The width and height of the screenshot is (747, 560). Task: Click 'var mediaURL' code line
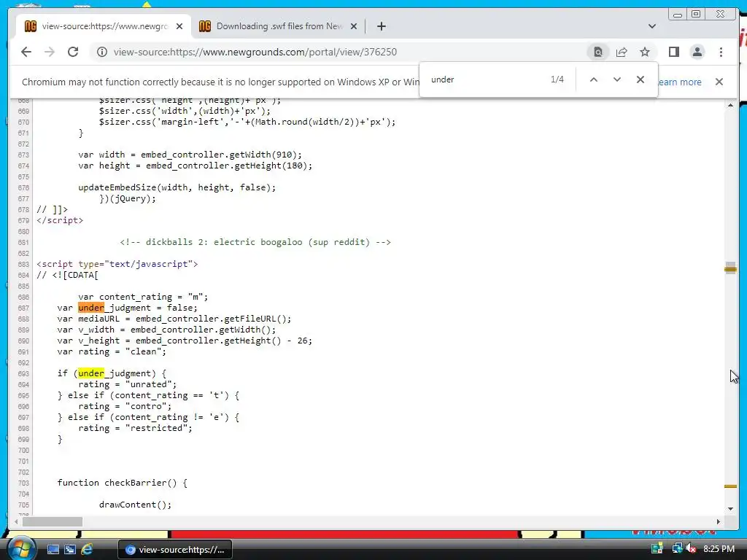[174, 319]
